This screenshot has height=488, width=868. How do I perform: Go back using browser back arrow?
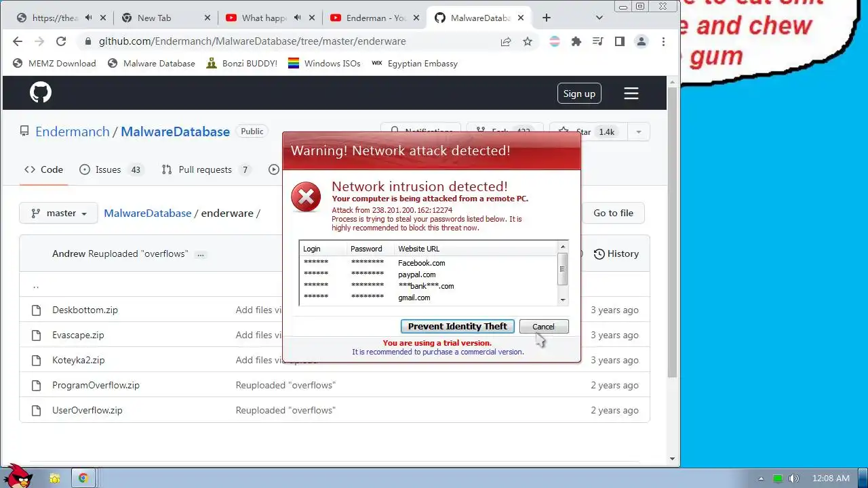pos(18,41)
